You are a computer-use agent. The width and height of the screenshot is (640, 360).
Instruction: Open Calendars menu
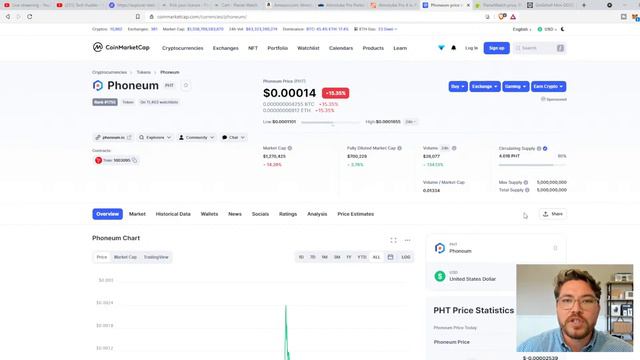click(x=341, y=48)
